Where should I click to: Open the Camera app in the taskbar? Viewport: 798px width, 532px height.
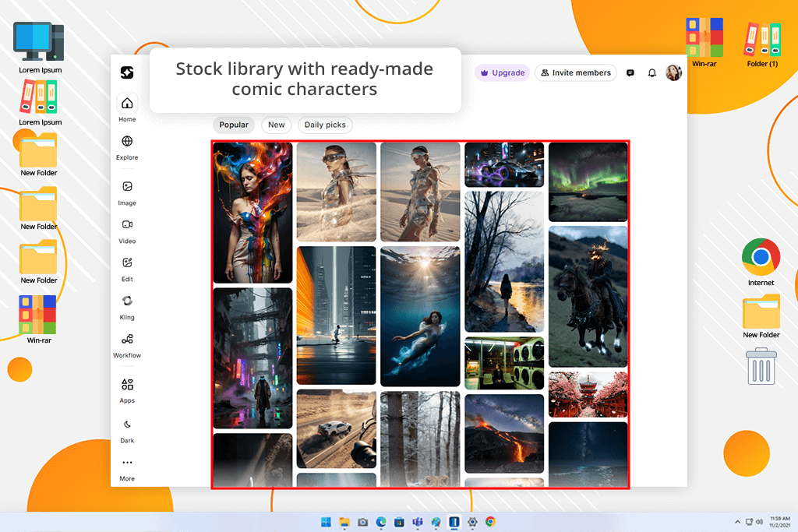[363, 522]
